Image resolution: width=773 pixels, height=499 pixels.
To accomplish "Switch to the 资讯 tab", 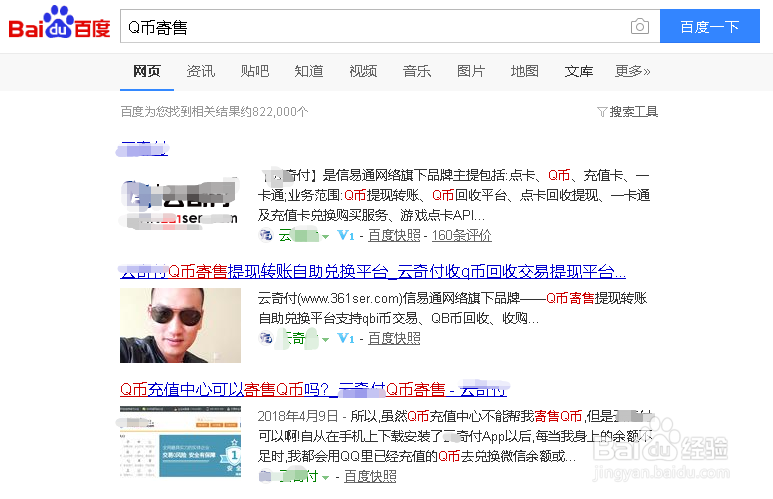I will [x=201, y=71].
